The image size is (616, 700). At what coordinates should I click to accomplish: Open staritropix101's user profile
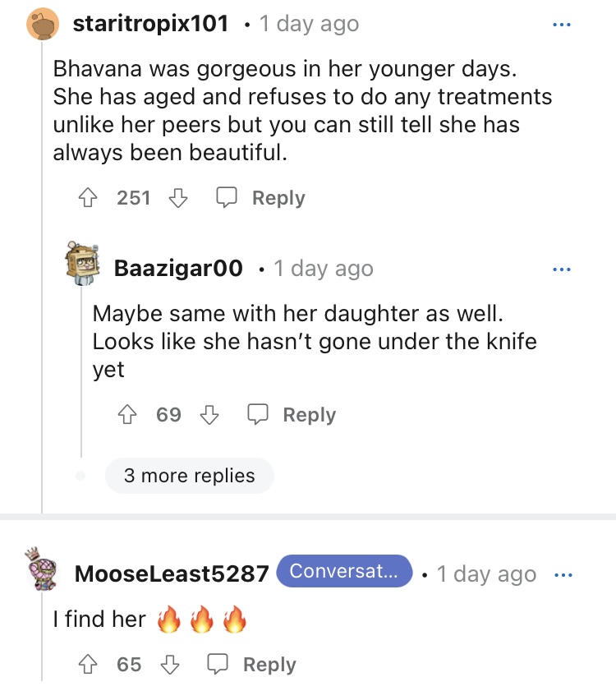[150, 25]
